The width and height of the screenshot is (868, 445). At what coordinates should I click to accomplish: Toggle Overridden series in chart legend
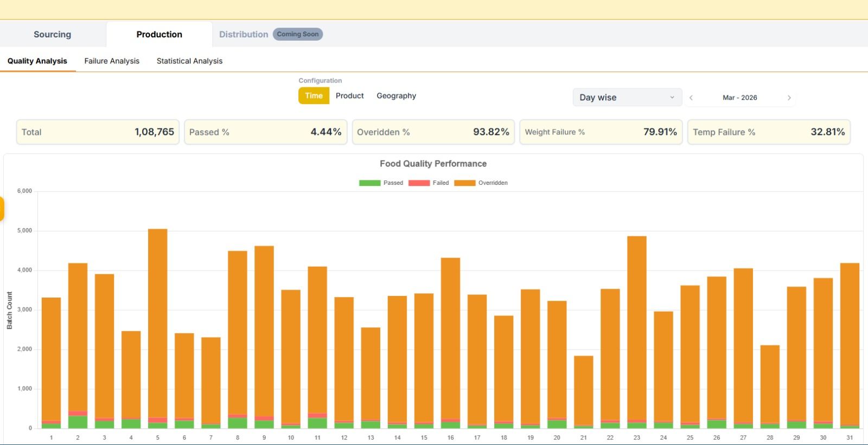pyautogui.click(x=481, y=183)
